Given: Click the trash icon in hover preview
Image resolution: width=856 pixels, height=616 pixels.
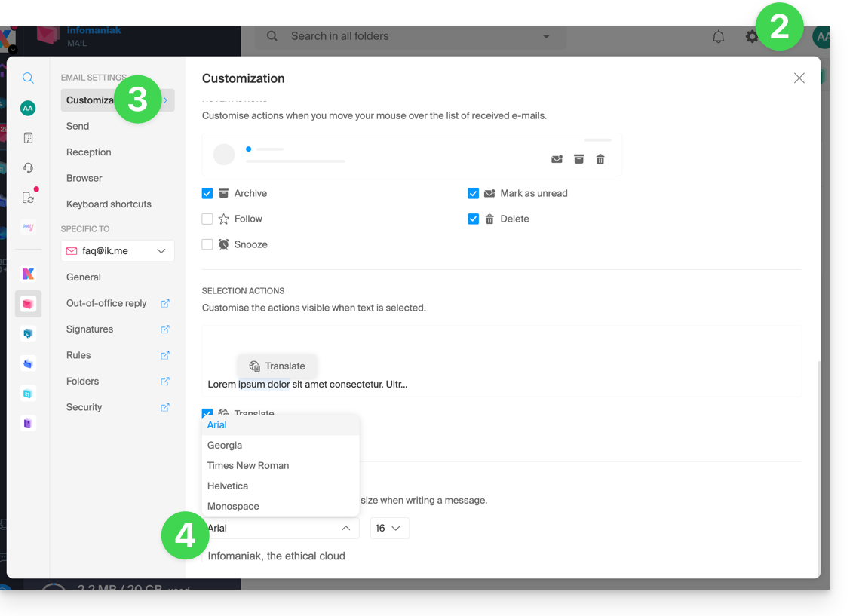Looking at the screenshot, I should (x=600, y=159).
